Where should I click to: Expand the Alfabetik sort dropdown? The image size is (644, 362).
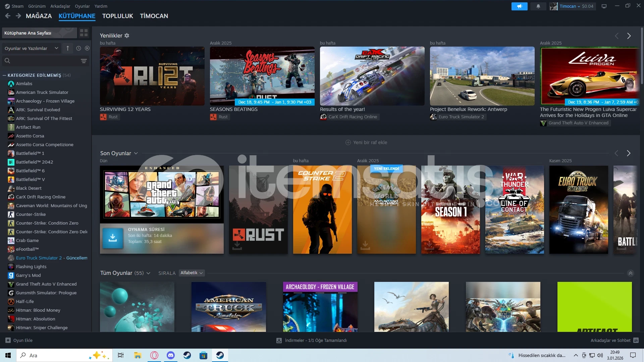click(x=192, y=273)
